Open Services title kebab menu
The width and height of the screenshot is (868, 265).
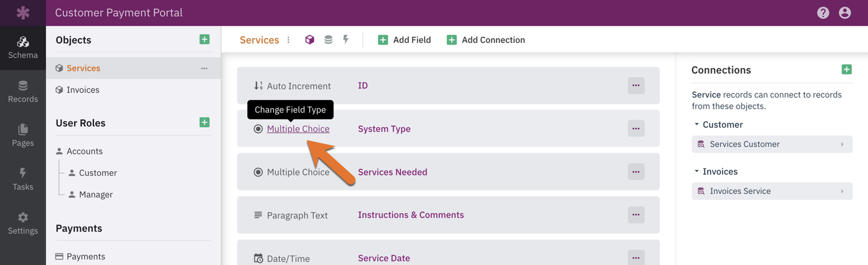point(288,40)
